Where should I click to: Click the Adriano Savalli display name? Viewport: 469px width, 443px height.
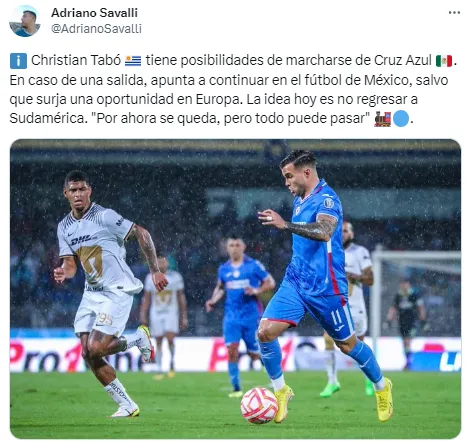click(x=94, y=13)
